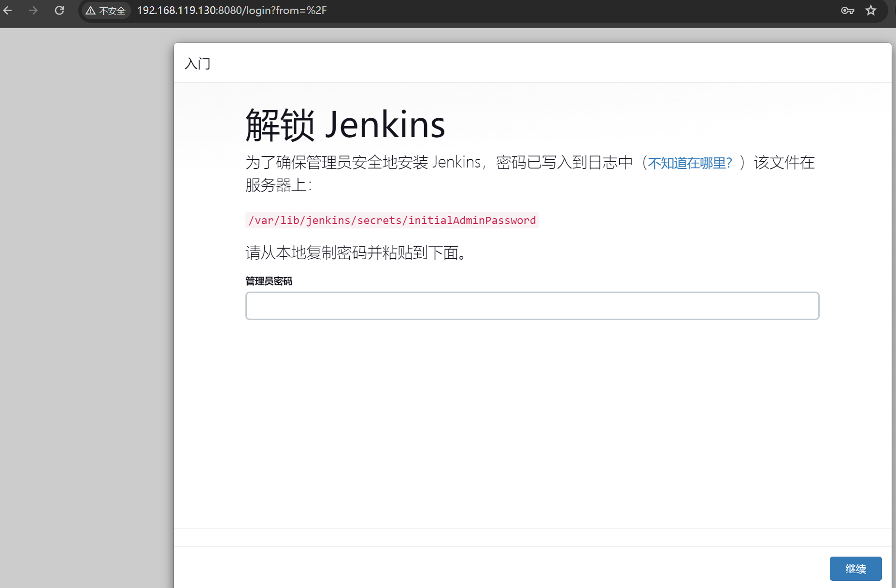Bookmark this page with the star icon
896x588 pixels.
[x=871, y=10]
